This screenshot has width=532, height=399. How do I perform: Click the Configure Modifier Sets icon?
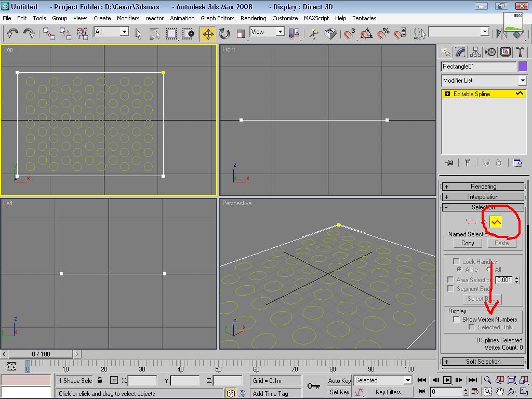(517, 163)
